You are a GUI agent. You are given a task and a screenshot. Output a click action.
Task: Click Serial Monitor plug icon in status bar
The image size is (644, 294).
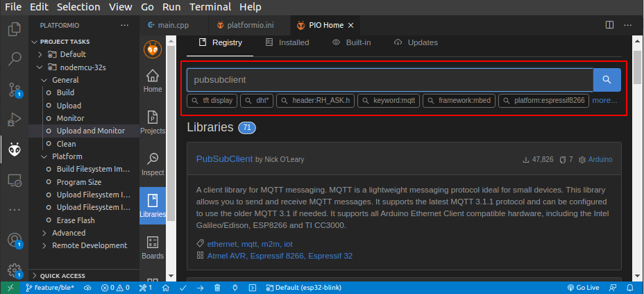(x=235, y=288)
